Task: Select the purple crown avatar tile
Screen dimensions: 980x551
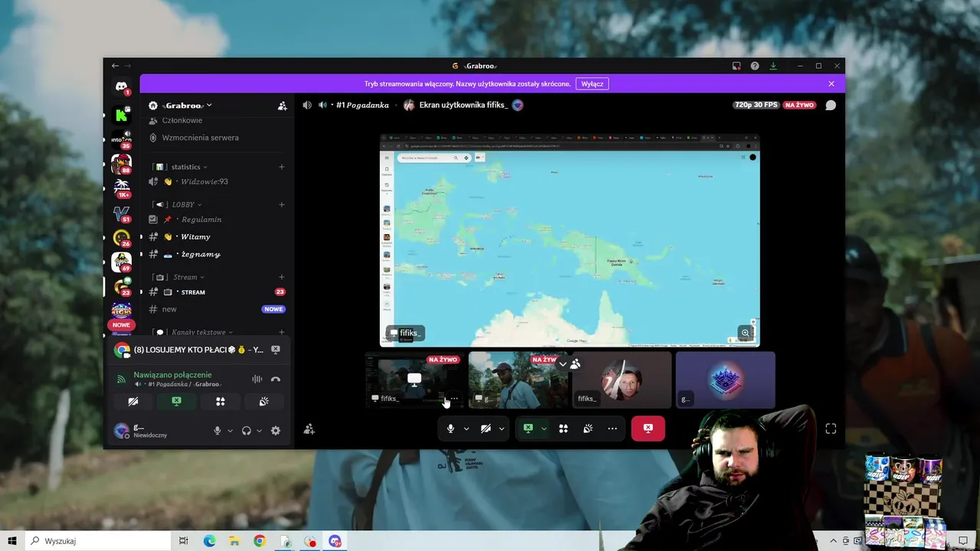Action: point(726,380)
